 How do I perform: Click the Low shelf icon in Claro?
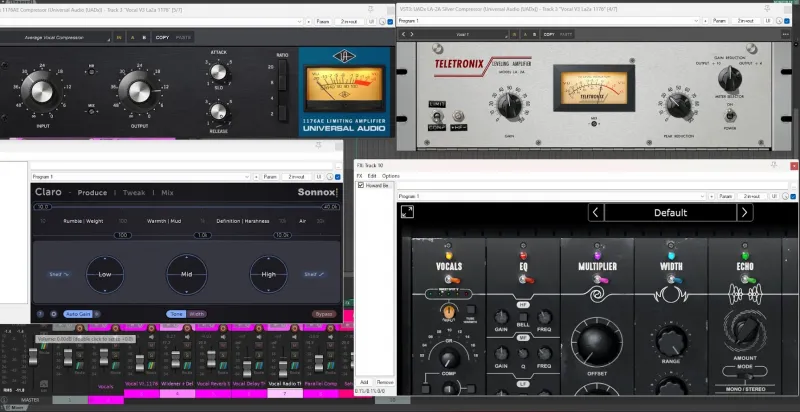coord(59,274)
